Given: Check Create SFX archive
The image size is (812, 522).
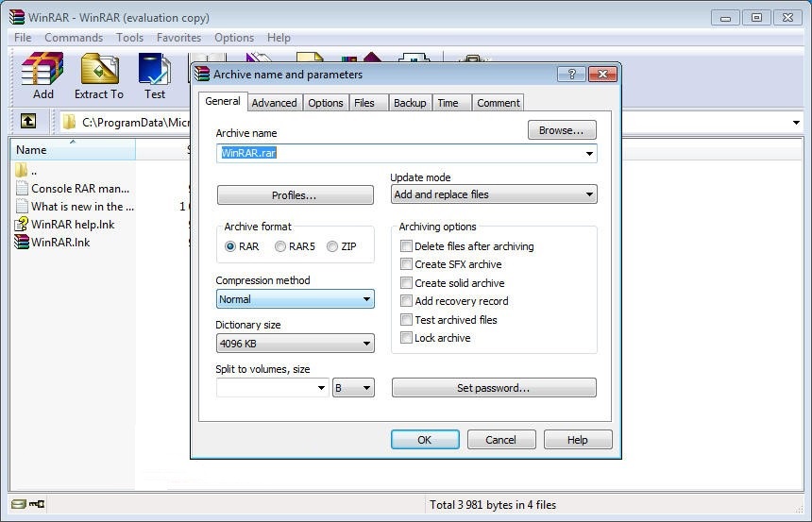Looking at the screenshot, I should point(407,264).
